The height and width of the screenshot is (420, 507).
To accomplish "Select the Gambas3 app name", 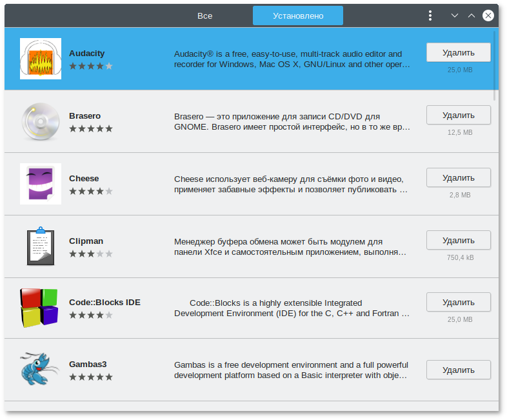I will click(x=88, y=365).
